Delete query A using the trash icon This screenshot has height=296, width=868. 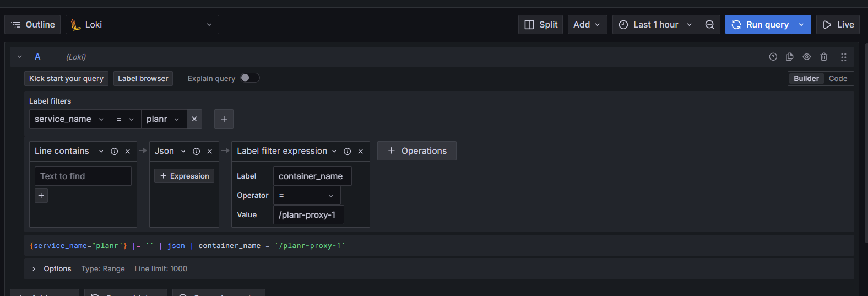point(823,57)
